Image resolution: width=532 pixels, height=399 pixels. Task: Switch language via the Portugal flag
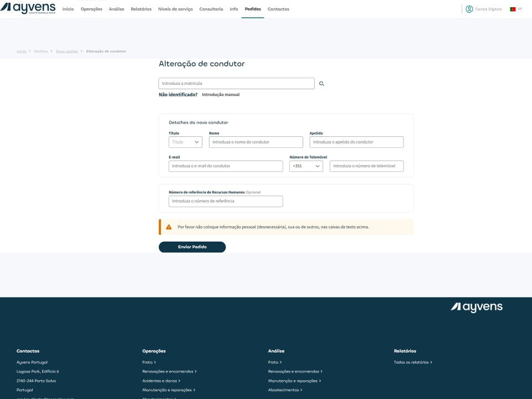(x=513, y=9)
